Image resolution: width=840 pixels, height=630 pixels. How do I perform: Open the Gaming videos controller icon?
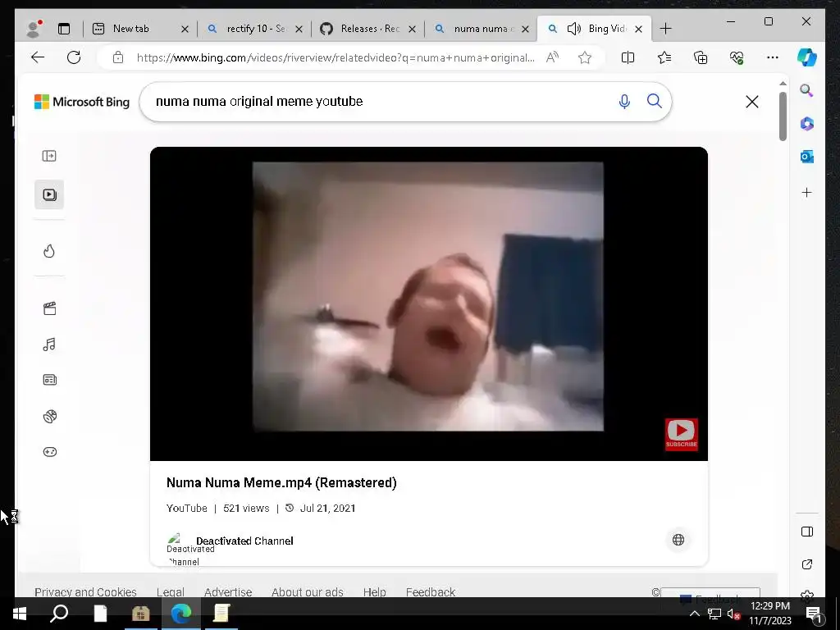(50, 452)
